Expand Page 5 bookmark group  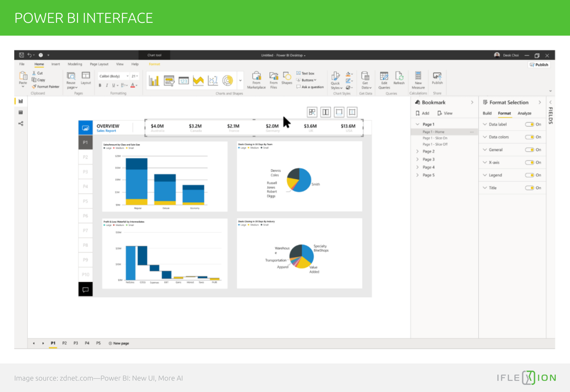[418, 175]
